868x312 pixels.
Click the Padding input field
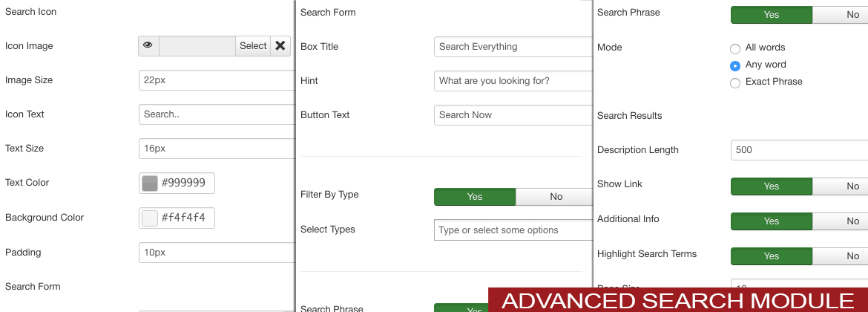216,253
